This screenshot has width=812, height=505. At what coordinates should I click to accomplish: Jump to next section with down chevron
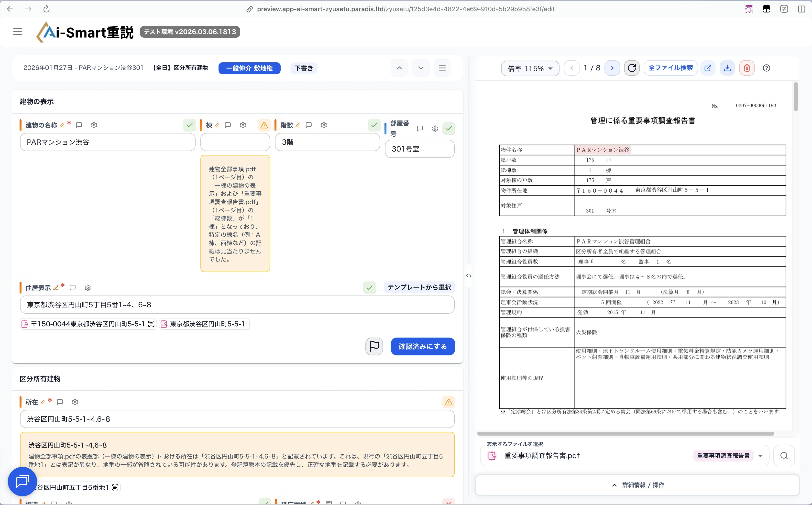tap(421, 68)
